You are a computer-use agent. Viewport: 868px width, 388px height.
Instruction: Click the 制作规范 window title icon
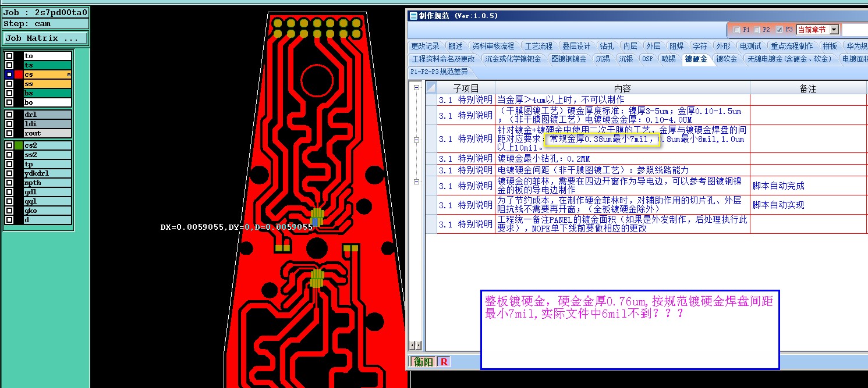[413, 16]
